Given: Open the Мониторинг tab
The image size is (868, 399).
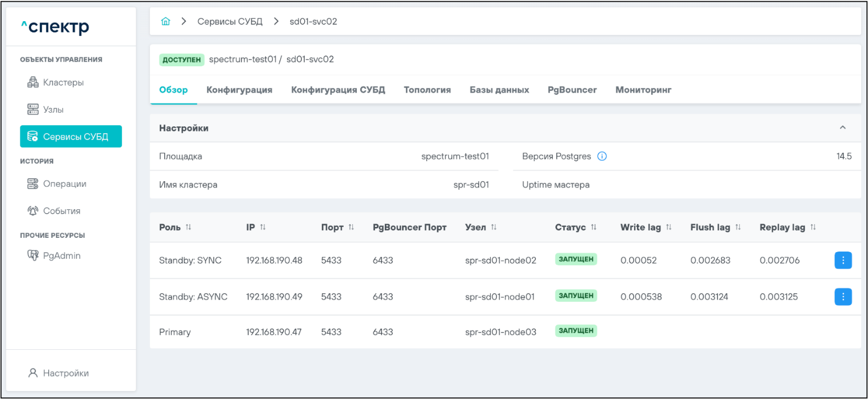Looking at the screenshot, I should 643,90.
